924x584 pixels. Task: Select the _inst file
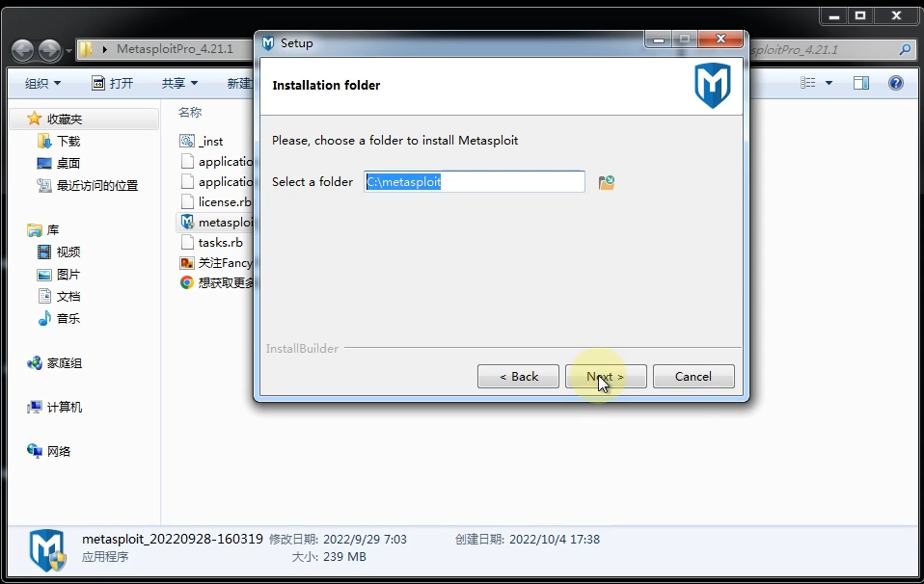click(202, 142)
